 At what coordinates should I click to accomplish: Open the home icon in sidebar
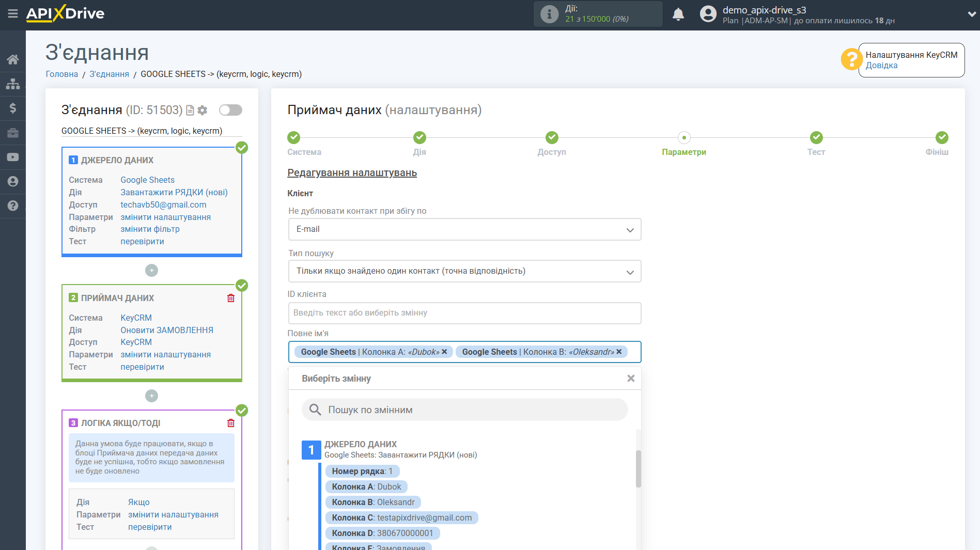pos(13,59)
